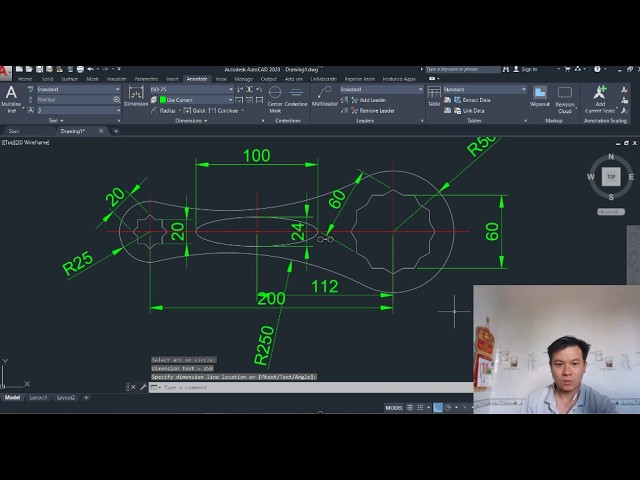Screen dimensions: 640x480
Task: Select the Revision Cloud tool
Action: point(565,100)
